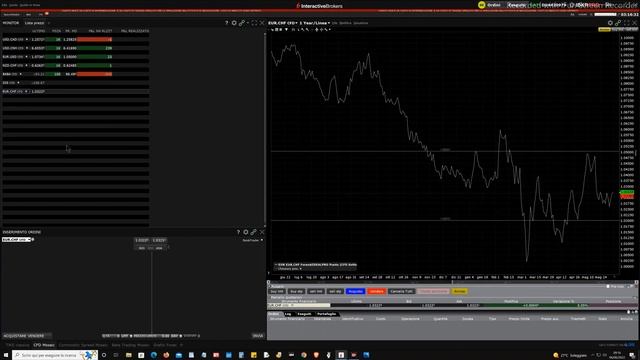640x360 pixels.
Task: Open Cortana circle icon in taskbar
Action: click(104, 355)
